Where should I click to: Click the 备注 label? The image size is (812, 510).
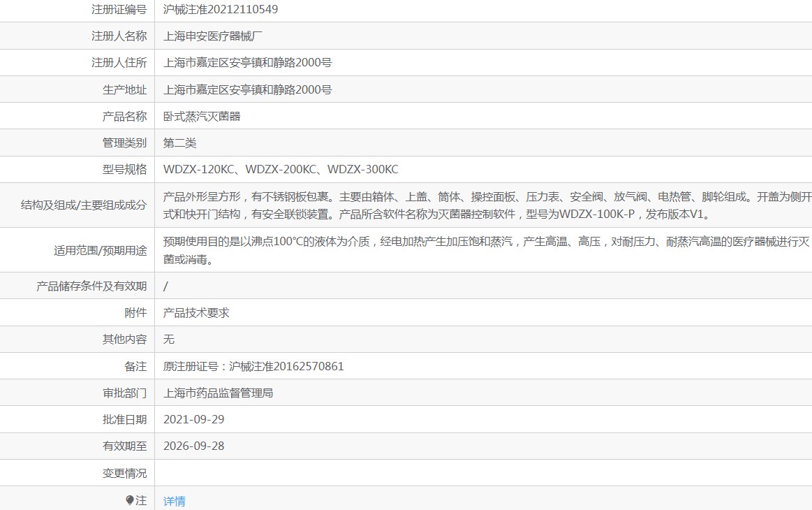pos(135,367)
